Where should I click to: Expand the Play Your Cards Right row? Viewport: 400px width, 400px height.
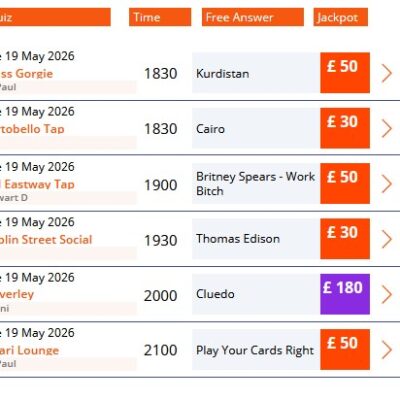387,350
